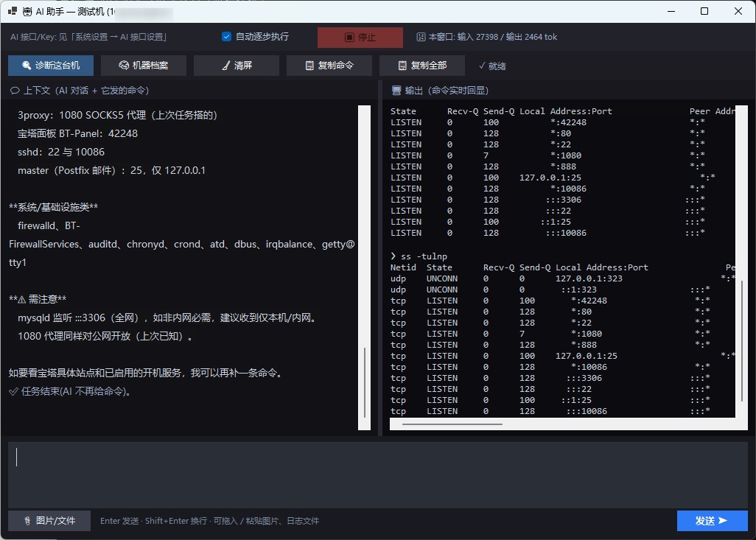Click the arrow icon on 发送 button

(x=723, y=521)
